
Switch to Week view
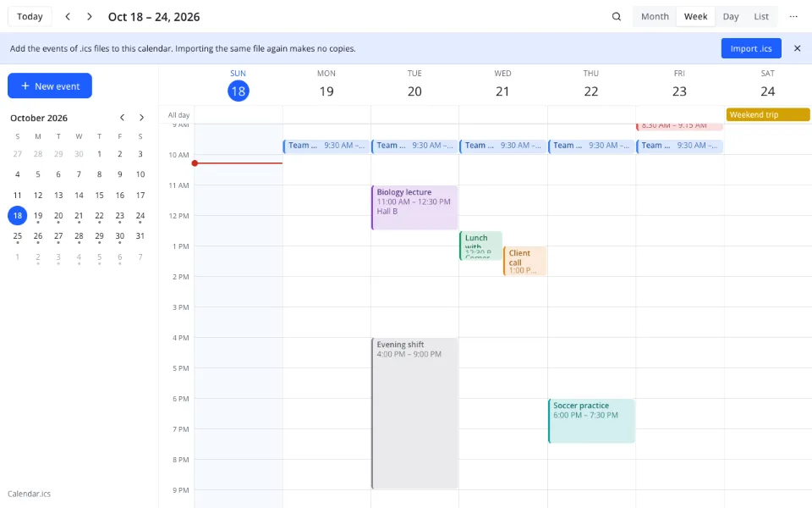coord(695,17)
